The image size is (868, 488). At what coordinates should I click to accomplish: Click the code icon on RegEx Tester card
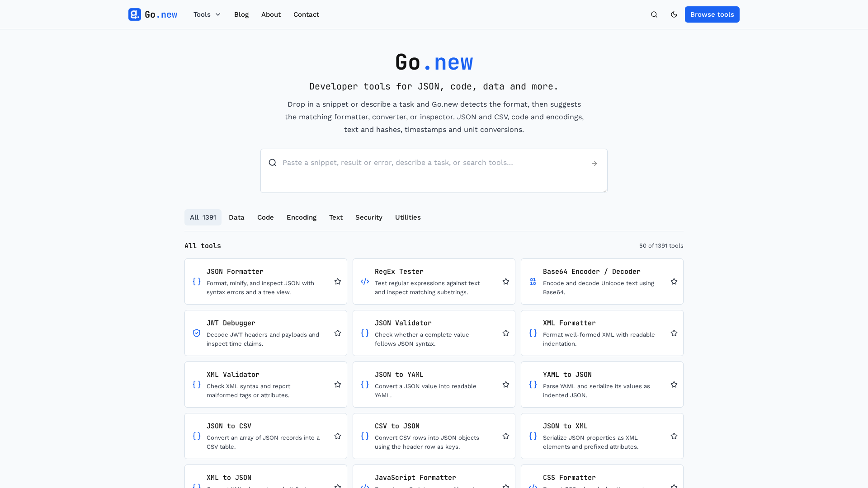coord(365,282)
